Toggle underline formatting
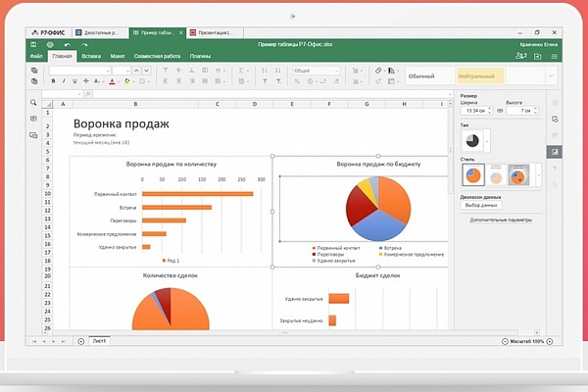The width and height of the screenshot is (588, 392). pos(74,81)
